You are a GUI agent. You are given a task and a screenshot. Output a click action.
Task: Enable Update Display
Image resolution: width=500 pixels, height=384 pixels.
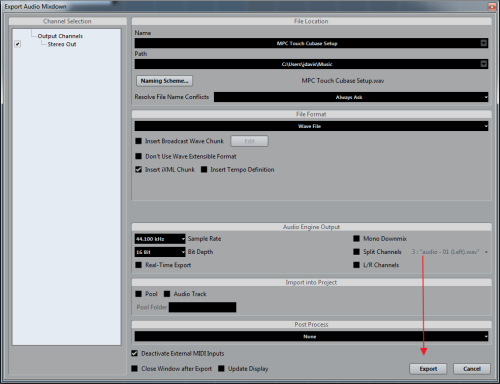pyautogui.click(x=221, y=369)
